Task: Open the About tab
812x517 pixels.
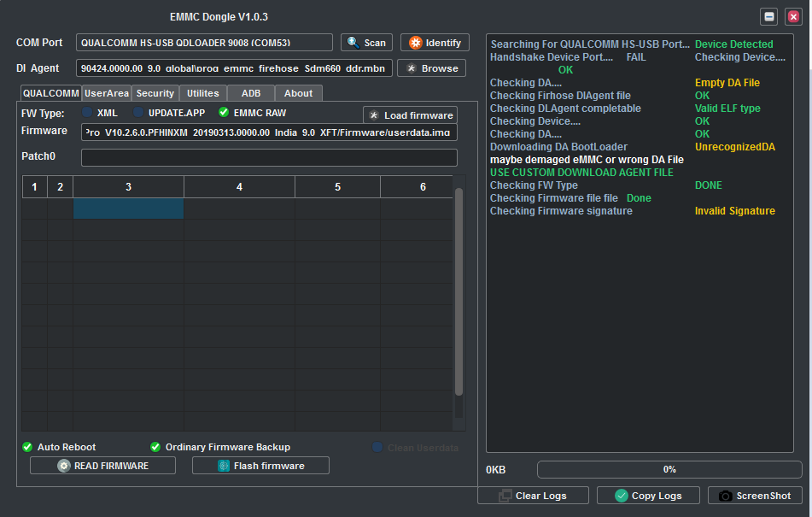Action: pos(298,93)
